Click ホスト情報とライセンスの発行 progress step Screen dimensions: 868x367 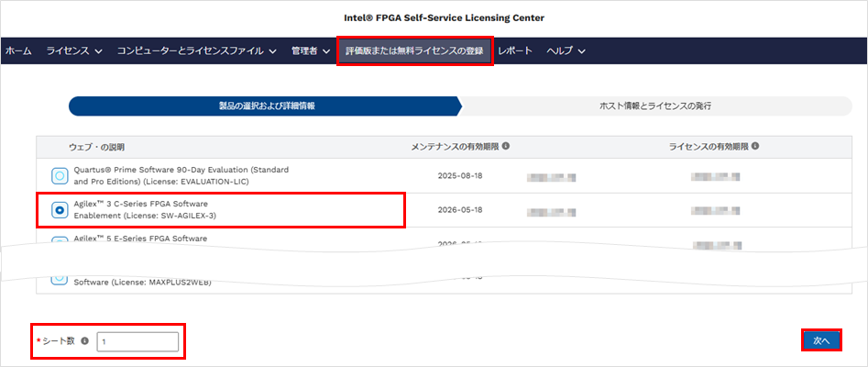click(x=655, y=106)
